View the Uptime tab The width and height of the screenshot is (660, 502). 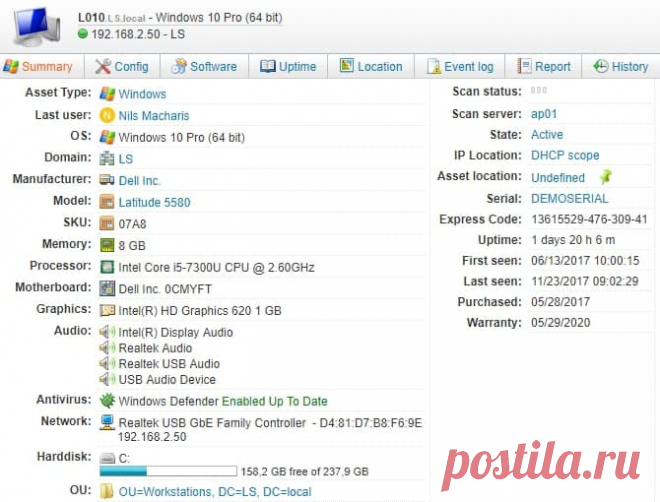[x=287, y=66]
